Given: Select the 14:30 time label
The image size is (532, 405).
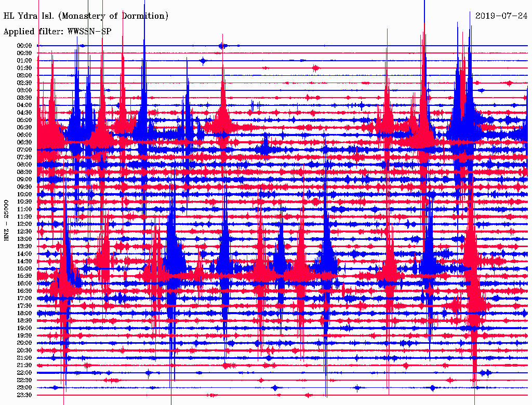Looking at the screenshot, I should pos(24,261).
